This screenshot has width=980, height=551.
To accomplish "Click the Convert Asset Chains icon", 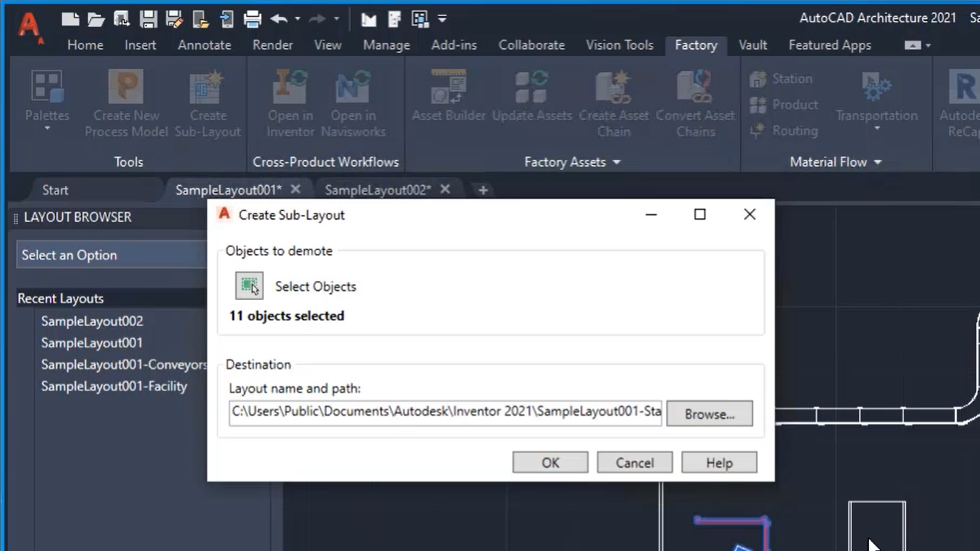I will [x=695, y=86].
